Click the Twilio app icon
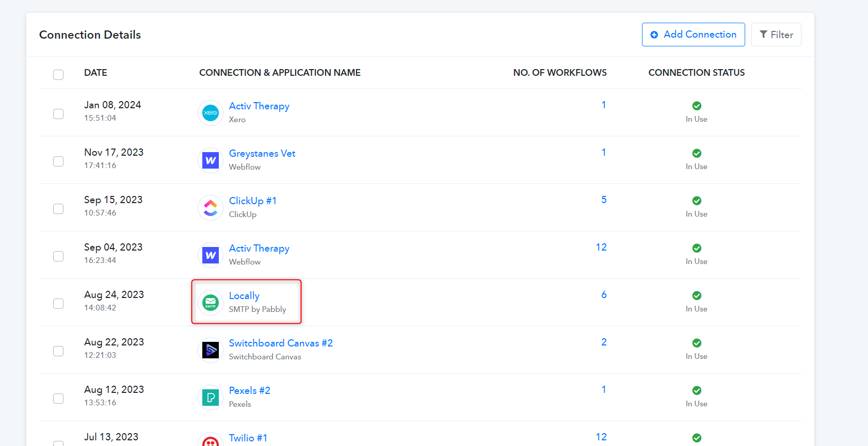 tap(211, 440)
